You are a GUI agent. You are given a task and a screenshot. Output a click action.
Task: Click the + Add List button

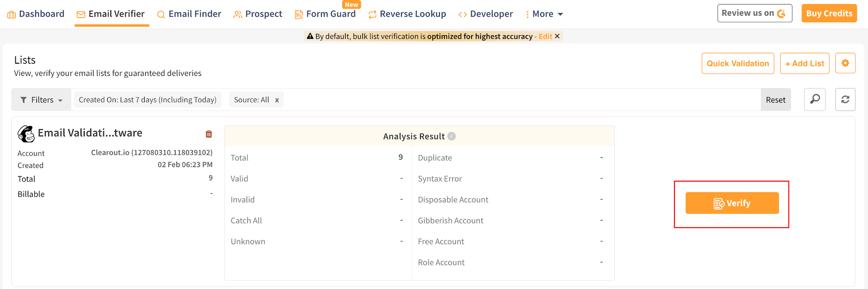(805, 63)
